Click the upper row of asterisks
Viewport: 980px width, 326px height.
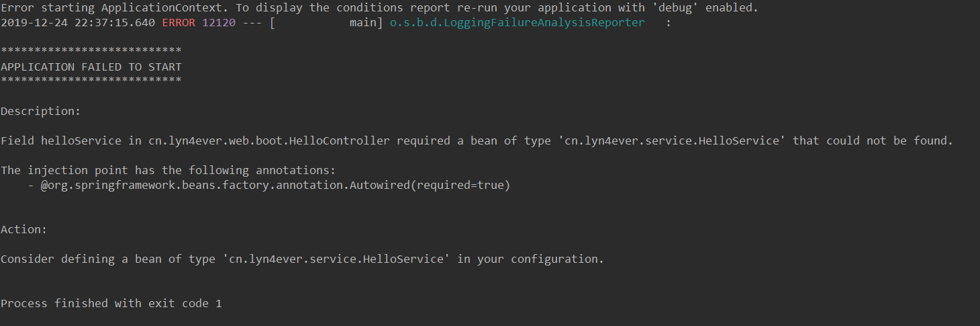pos(91,52)
